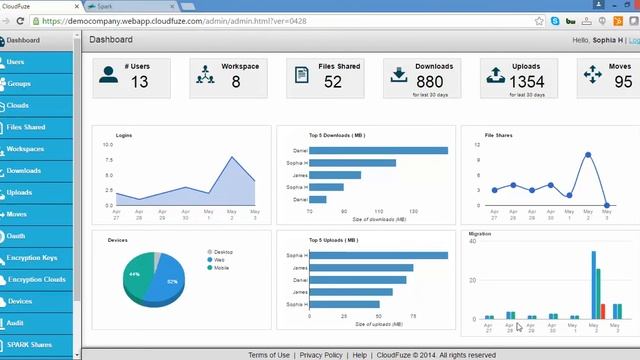
Task: Click the red Migration chart bar
Action: pyautogui.click(x=603, y=311)
